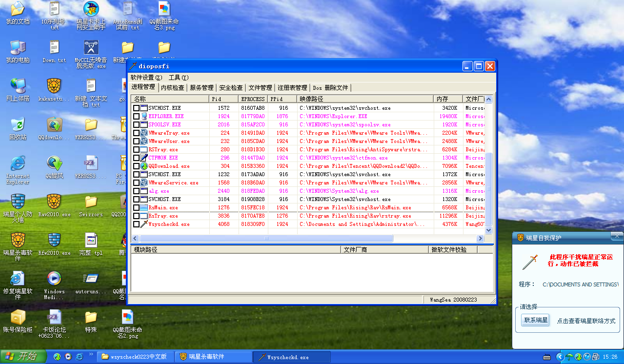Check the SPOOLSV.EXE process checkbox
Image resolution: width=624 pixels, height=364 pixels.
pyautogui.click(x=137, y=125)
